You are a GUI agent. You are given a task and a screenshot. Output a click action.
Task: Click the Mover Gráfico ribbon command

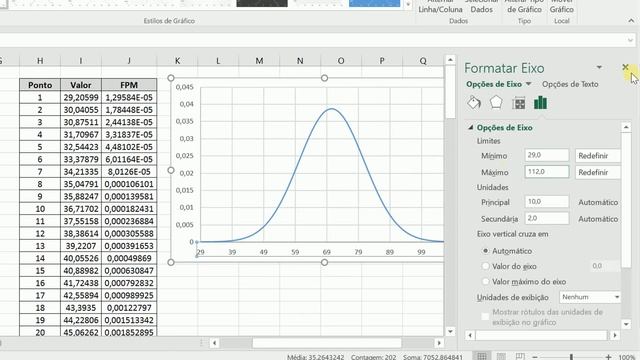pyautogui.click(x=562, y=7)
